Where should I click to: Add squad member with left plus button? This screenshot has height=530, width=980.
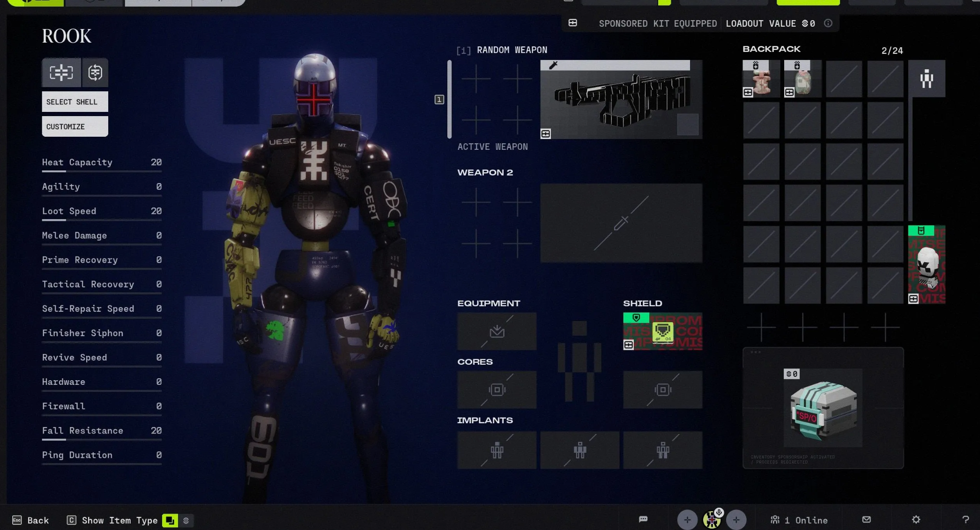tap(687, 520)
